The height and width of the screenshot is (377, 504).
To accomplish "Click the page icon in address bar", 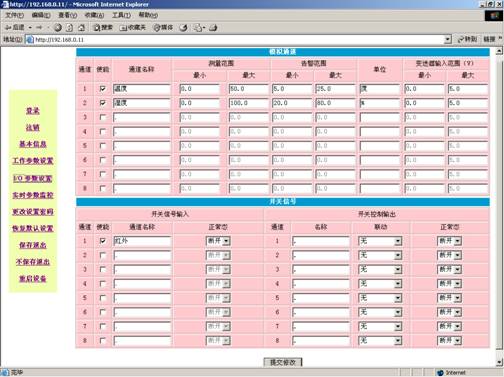I will 30,40.
